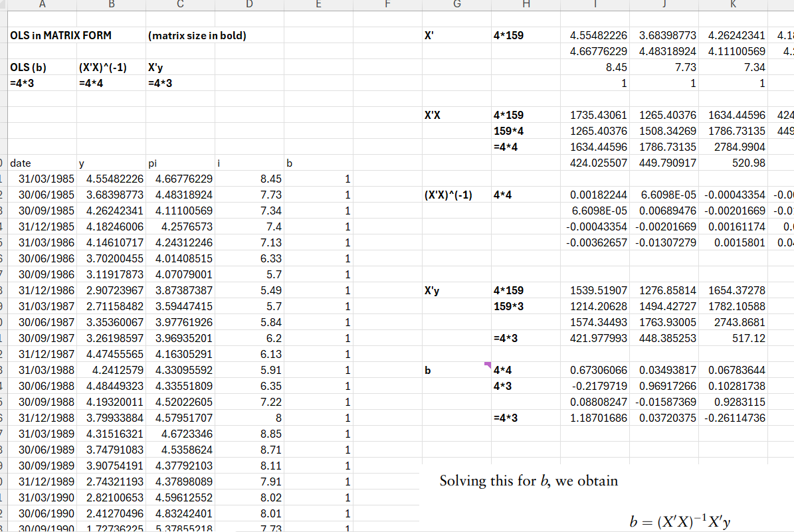This screenshot has height=532, width=794.
Task: Select column H header
Action: pyautogui.click(x=526, y=5)
